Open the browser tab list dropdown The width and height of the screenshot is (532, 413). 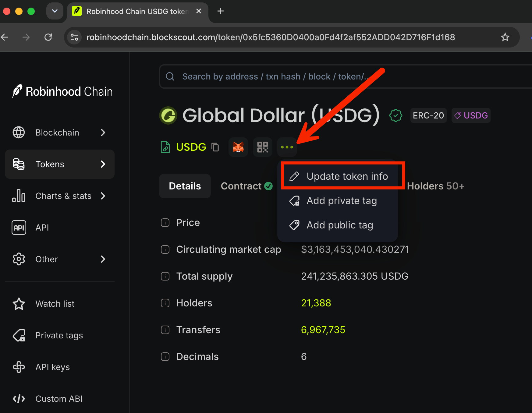pos(55,11)
